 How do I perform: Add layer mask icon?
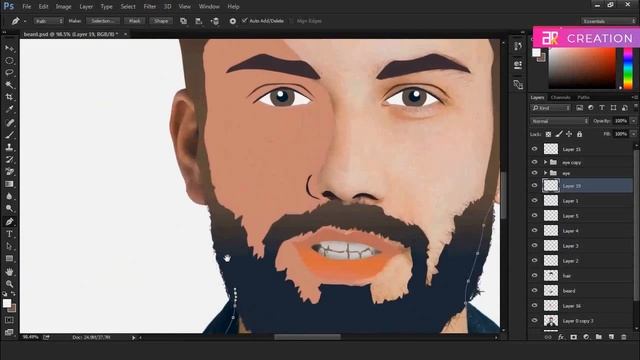(x=573, y=337)
